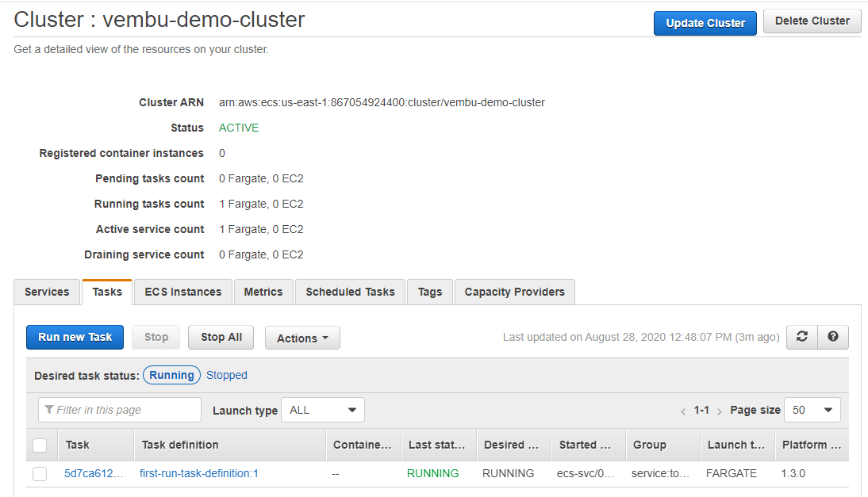Click the Last updated timestamp text
This screenshot has width=868, height=497.
pos(641,337)
